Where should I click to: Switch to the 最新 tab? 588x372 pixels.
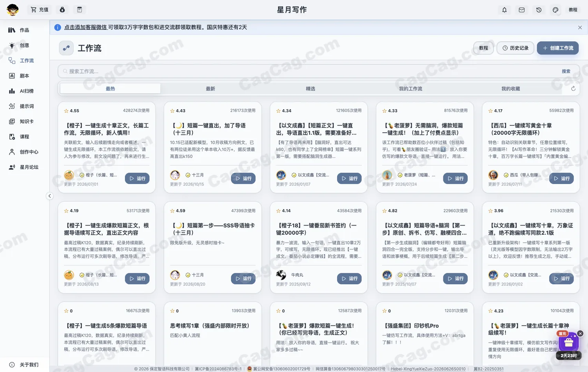211,89
